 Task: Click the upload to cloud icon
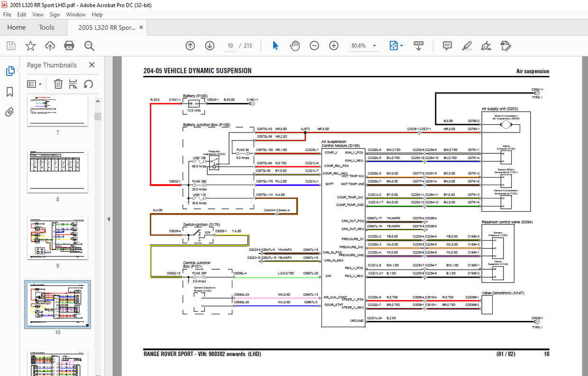pos(50,46)
